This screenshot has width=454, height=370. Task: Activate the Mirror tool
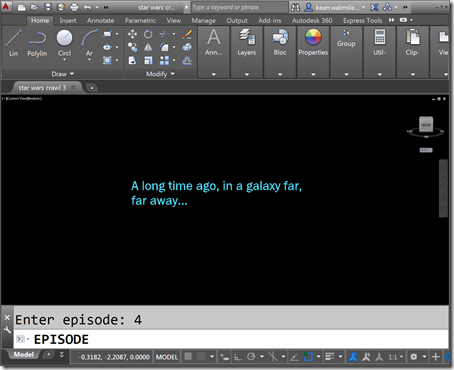(x=148, y=47)
